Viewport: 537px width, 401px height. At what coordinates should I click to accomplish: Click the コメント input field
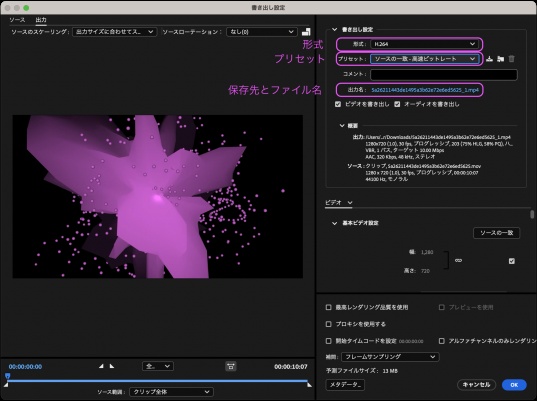point(444,74)
